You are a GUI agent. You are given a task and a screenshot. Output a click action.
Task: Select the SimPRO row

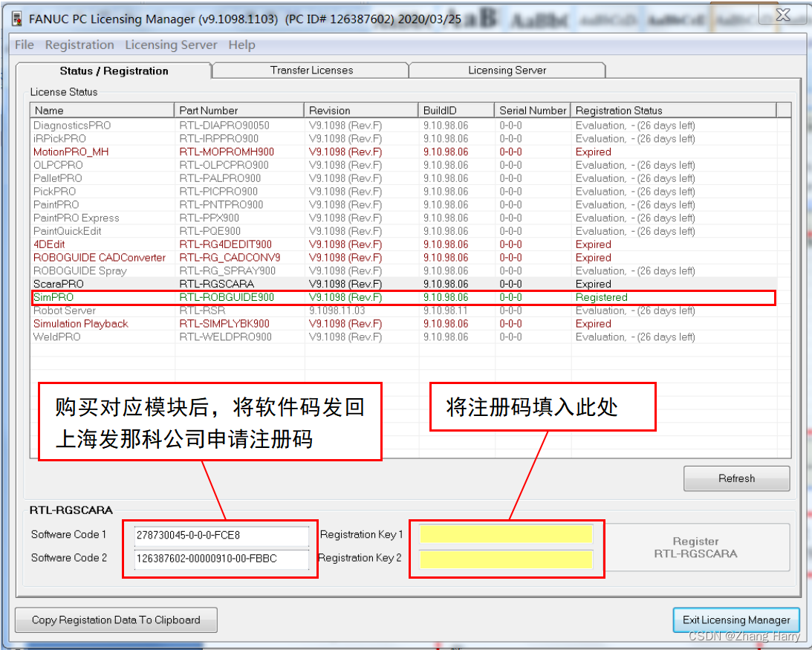404,297
